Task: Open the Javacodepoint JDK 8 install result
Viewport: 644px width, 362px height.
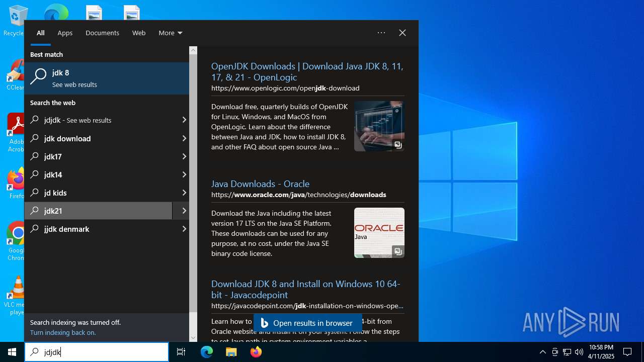Action: click(x=305, y=290)
